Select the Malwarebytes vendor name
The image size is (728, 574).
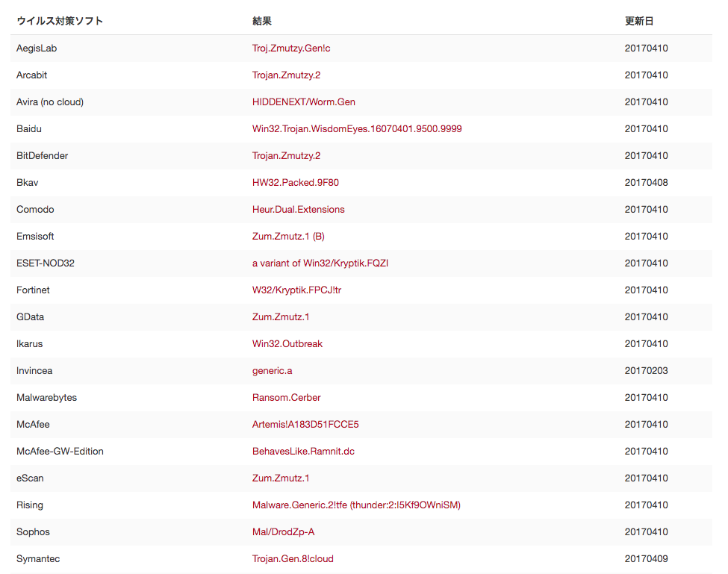[x=46, y=398]
